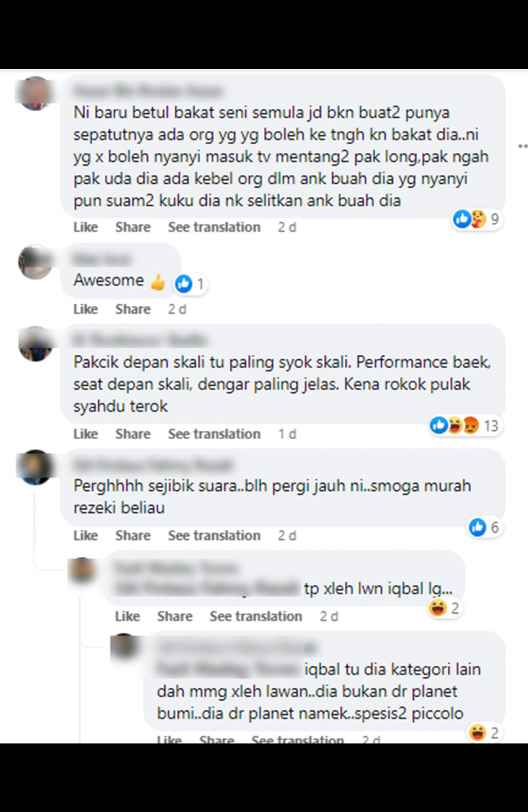The image size is (528, 812).
Task: Open the 6 likes on Perghhhh comment
Action: [484, 527]
